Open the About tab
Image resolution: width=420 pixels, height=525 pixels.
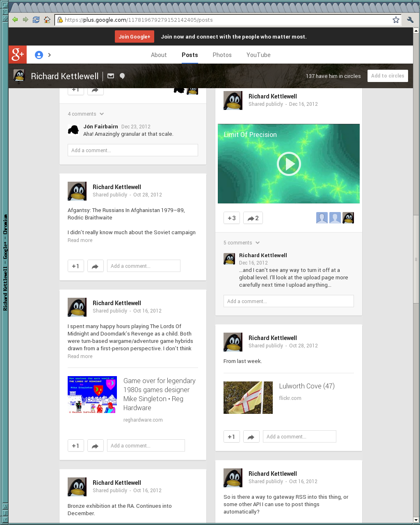tap(159, 55)
